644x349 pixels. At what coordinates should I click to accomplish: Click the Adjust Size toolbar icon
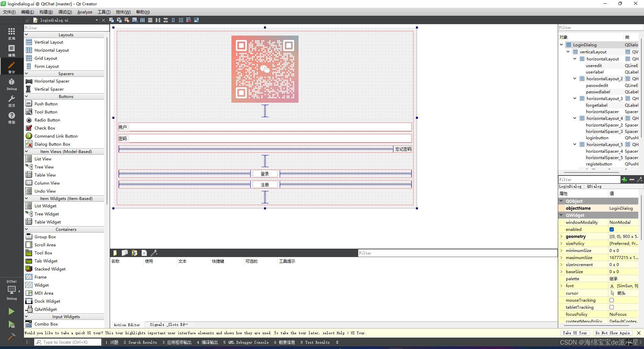coord(197,20)
